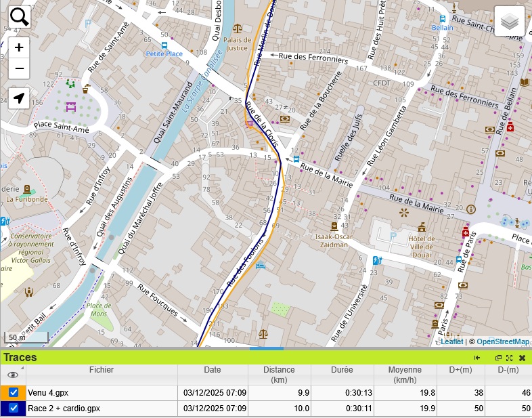Screen dimensions: 532x418
Task: Open the map layers selector
Action: (x=510, y=22)
